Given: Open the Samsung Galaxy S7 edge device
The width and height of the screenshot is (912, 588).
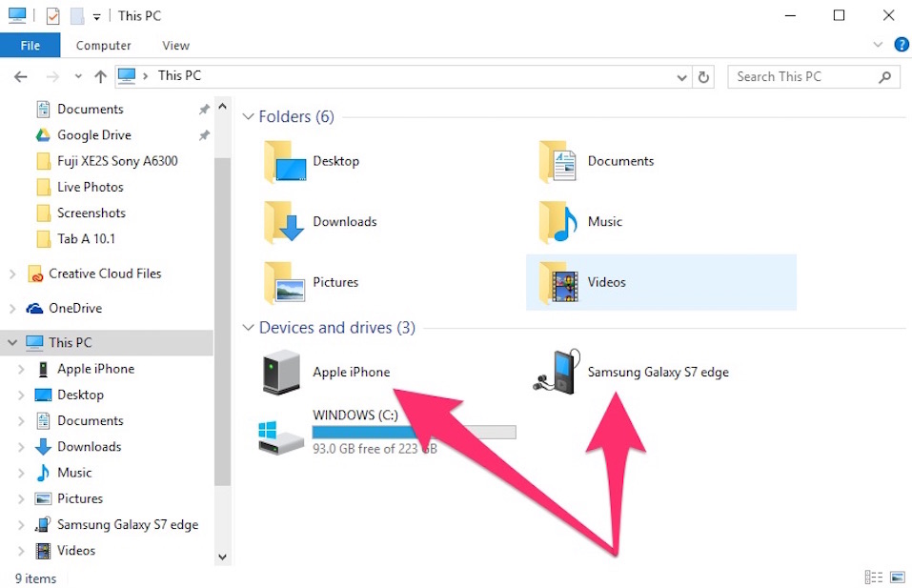Looking at the screenshot, I should [631, 373].
